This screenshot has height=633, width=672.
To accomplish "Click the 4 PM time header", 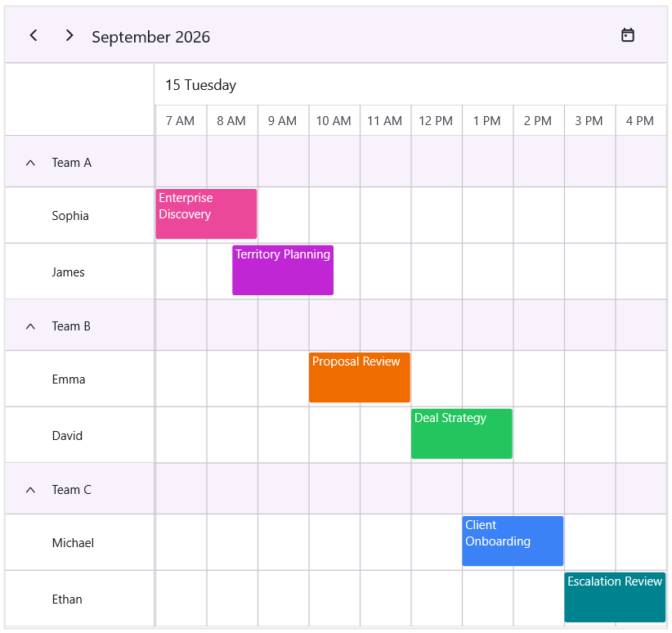I will coord(640,121).
